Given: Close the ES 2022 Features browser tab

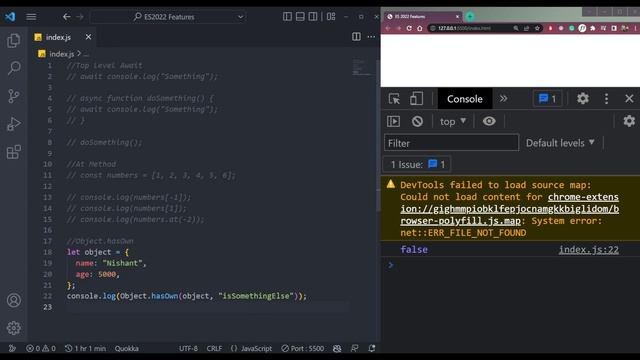Looking at the screenshot, I should [x=457, y=16].
